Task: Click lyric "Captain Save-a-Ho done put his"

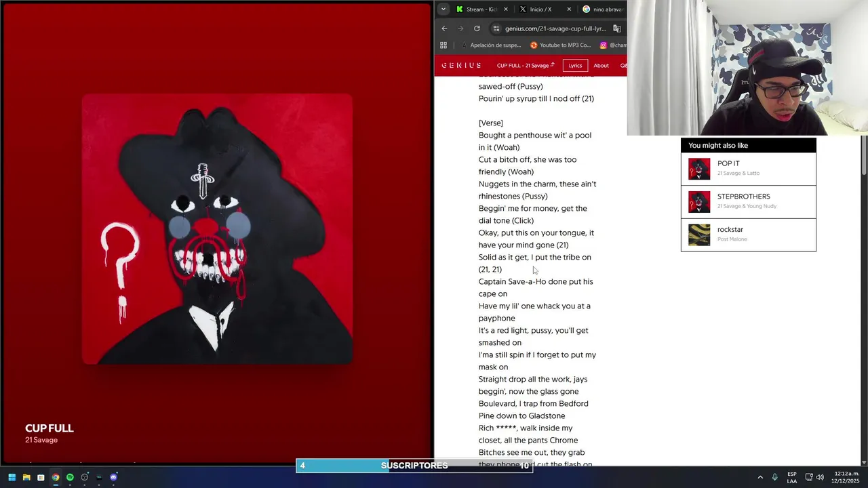Action: pos(536,281)
